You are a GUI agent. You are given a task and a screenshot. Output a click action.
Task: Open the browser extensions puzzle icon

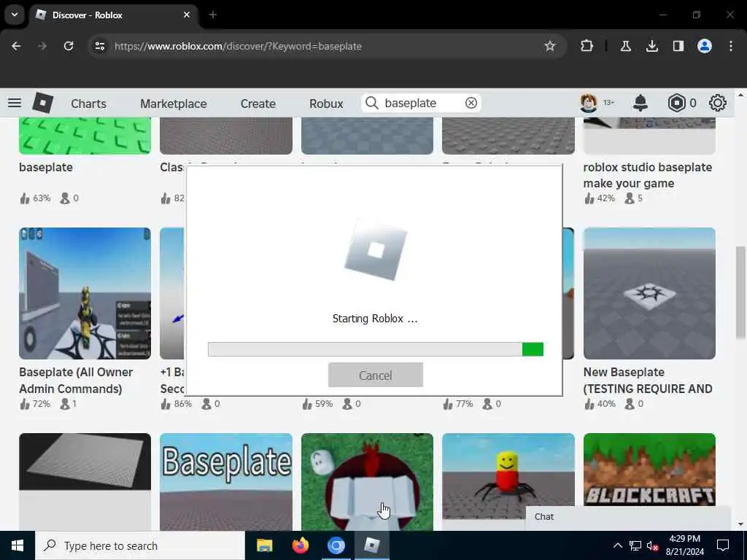click(x=587, y=46)
